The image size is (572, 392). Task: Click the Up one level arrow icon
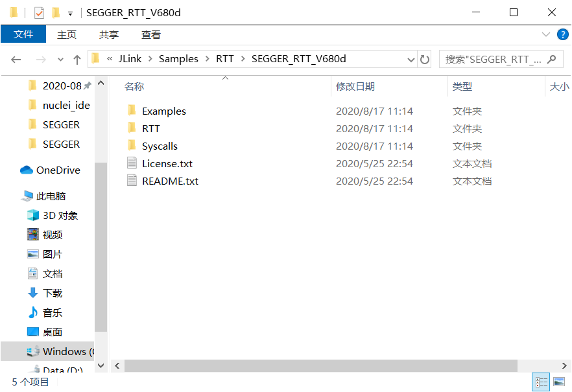pyautogui.click(x=77, y=60)
